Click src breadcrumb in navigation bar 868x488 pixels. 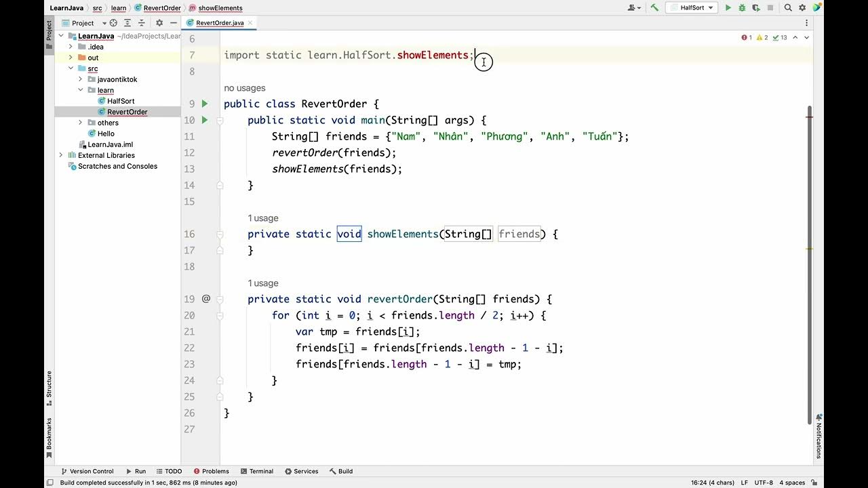(97, 8)
